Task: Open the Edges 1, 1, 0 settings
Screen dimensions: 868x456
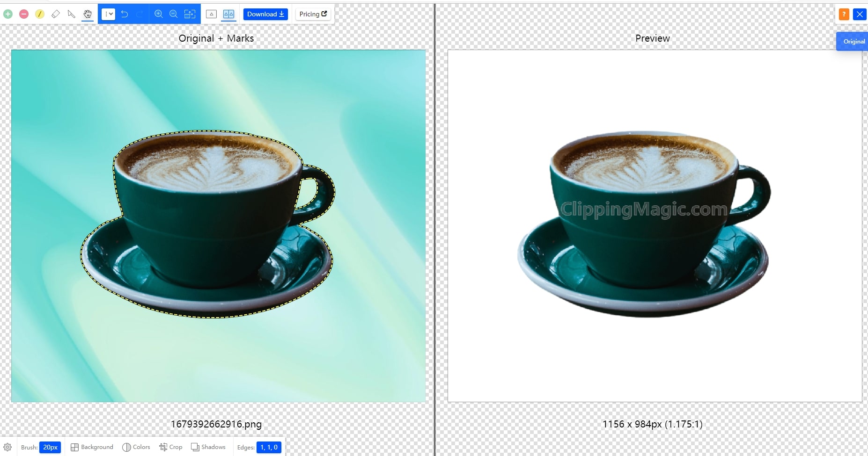Action: 269,447
